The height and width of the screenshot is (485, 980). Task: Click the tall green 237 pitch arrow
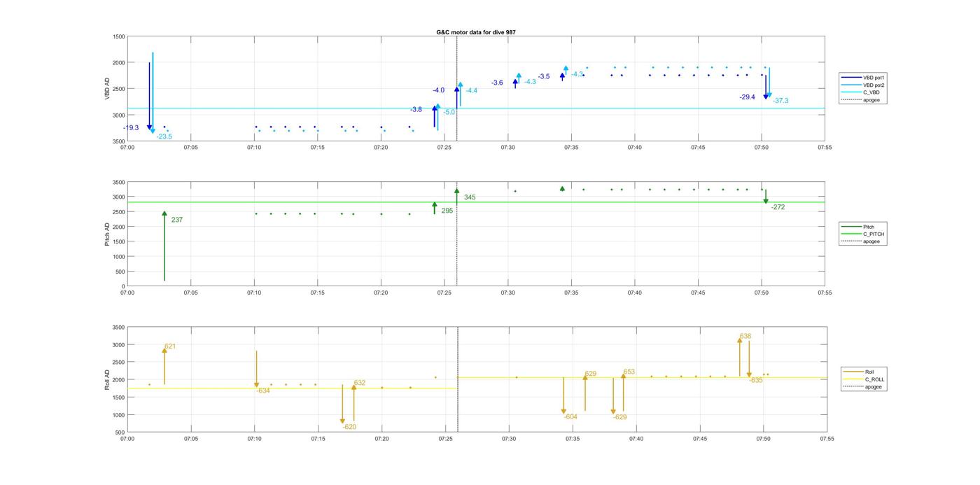coord(164,246)
